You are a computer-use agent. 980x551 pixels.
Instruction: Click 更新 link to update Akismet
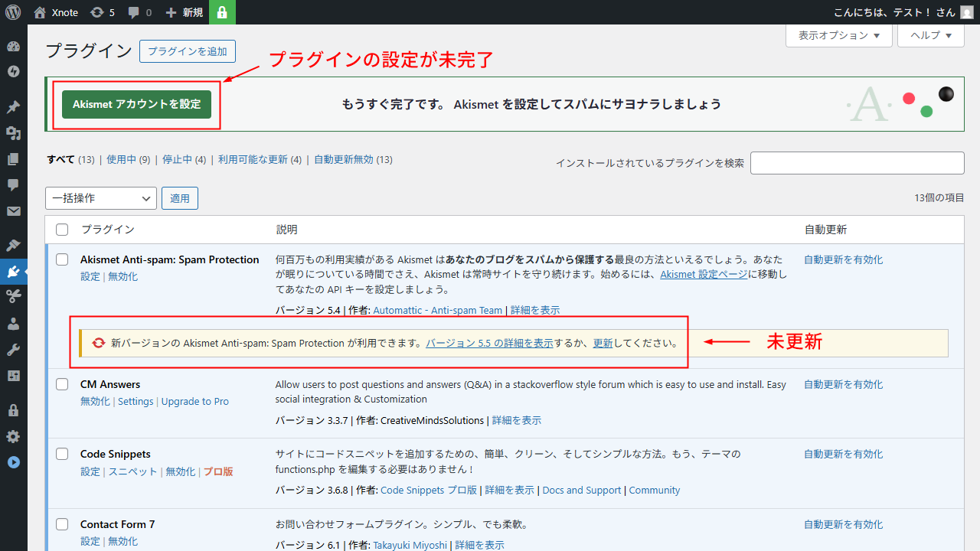603,343
